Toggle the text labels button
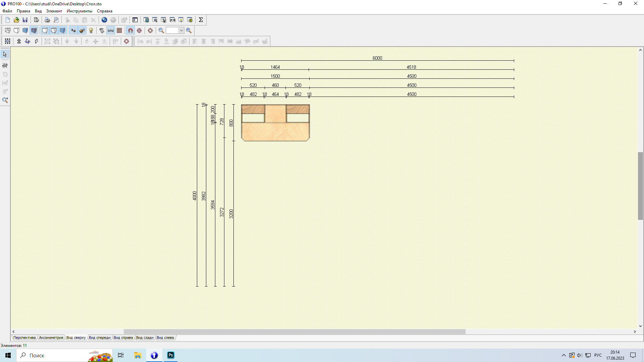644x362 pixels. [x=73, y=31]
